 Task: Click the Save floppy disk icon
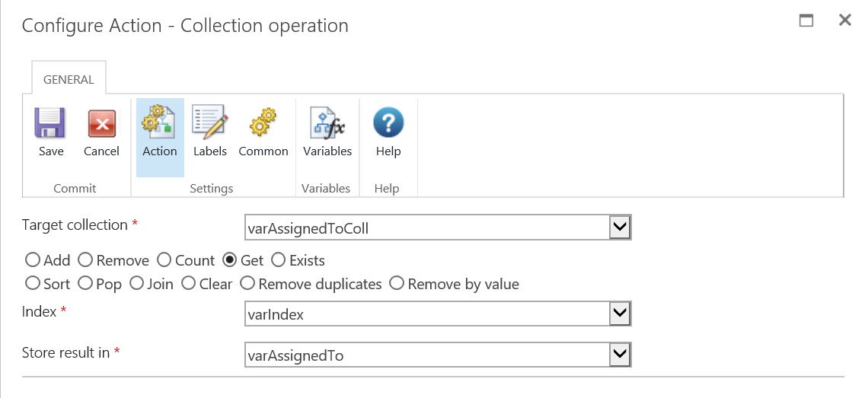click(x=51, y=123)
